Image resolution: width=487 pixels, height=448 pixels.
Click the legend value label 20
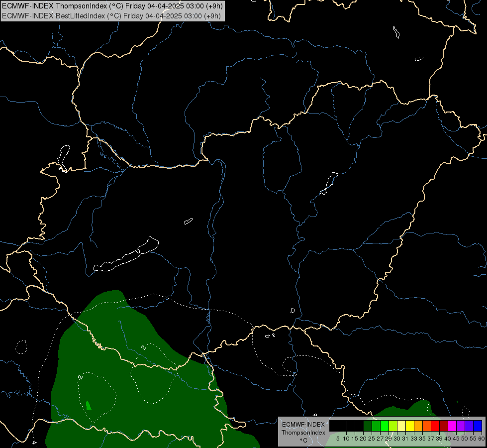(363, 439)
